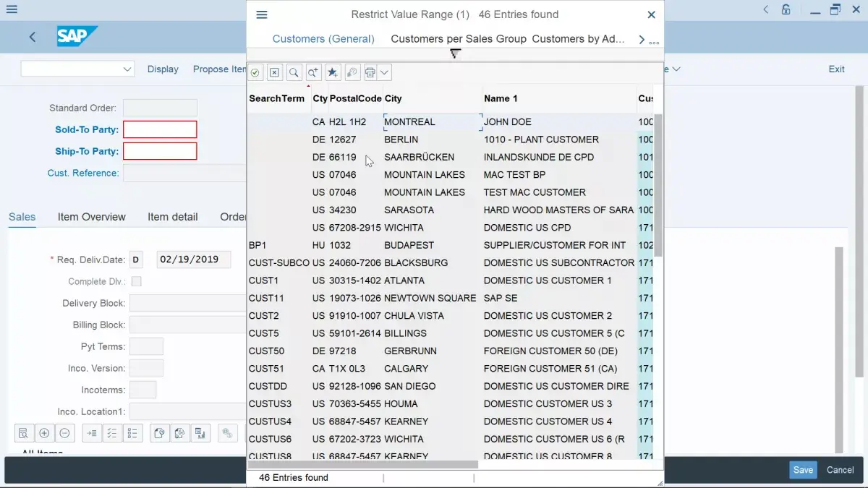
Task: Click the Req. Deliv.Date field 02/19/2019
Action: pos(194,260)
